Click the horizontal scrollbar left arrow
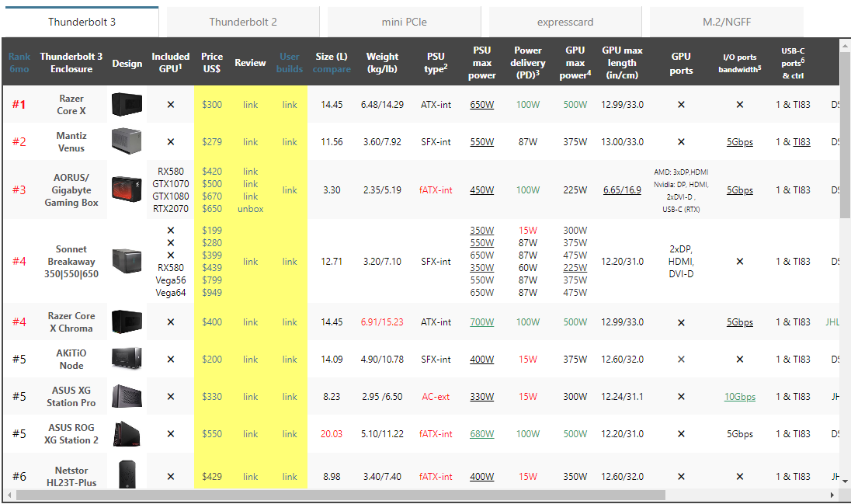The image size is (851, 504). coord(8,495)
